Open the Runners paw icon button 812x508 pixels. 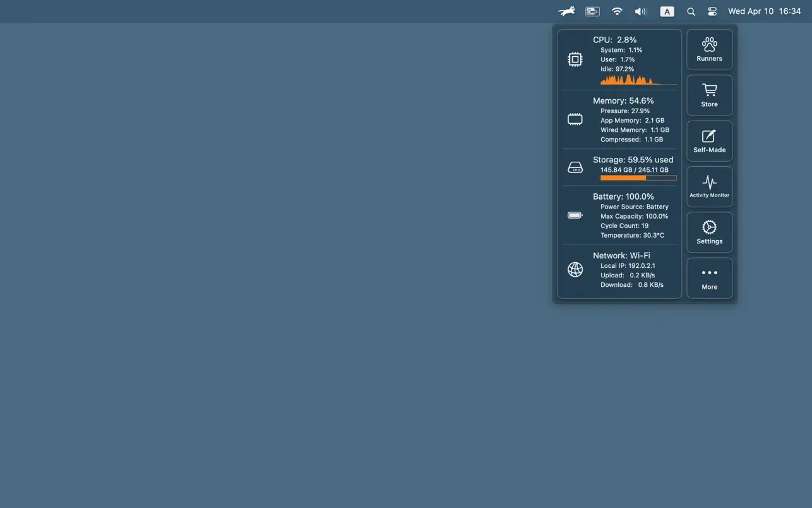[x=709, y=49]
